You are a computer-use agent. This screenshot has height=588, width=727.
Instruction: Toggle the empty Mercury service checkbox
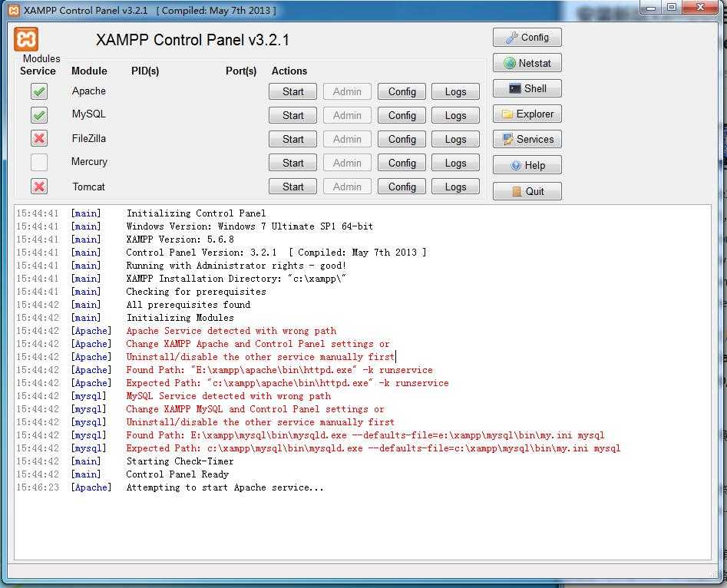[39, 162]
